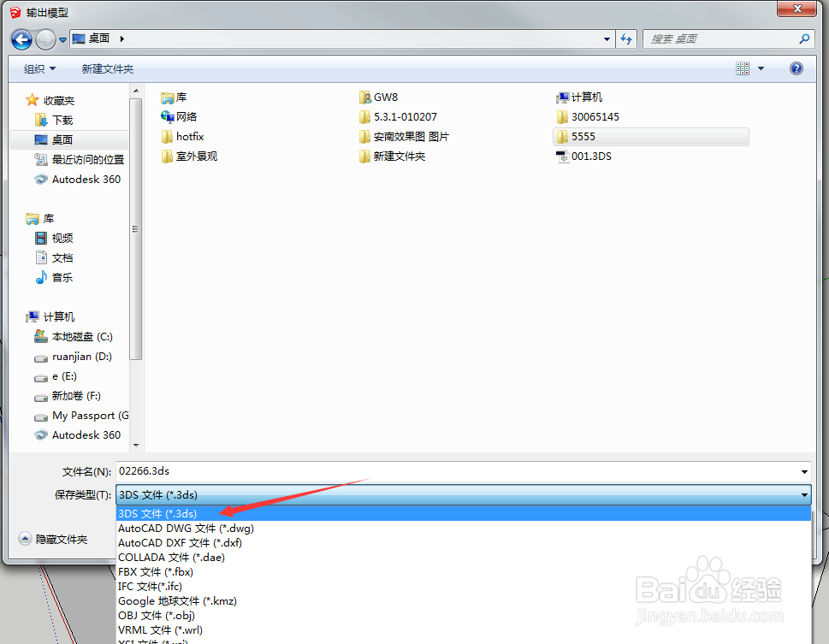The height and width of the screenshot is (644, 829).
Task: Click the change view icon
Action: pyautogui.click(x=743, y=68)
